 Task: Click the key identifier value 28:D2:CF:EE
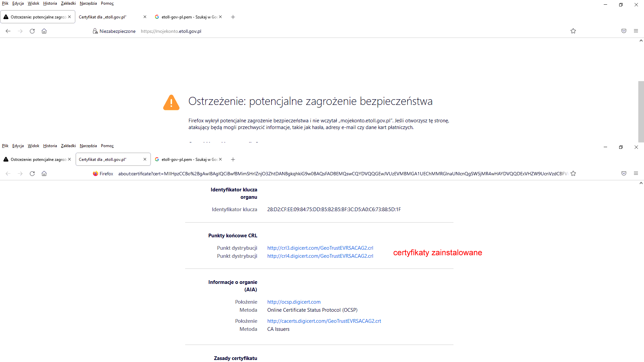click(334, 209)
